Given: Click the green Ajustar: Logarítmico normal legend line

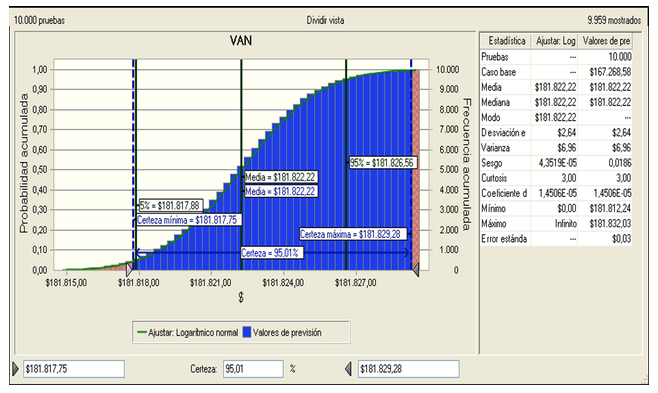Looking at the screenshot, I should pyautogui.click(x=142, y=333).
